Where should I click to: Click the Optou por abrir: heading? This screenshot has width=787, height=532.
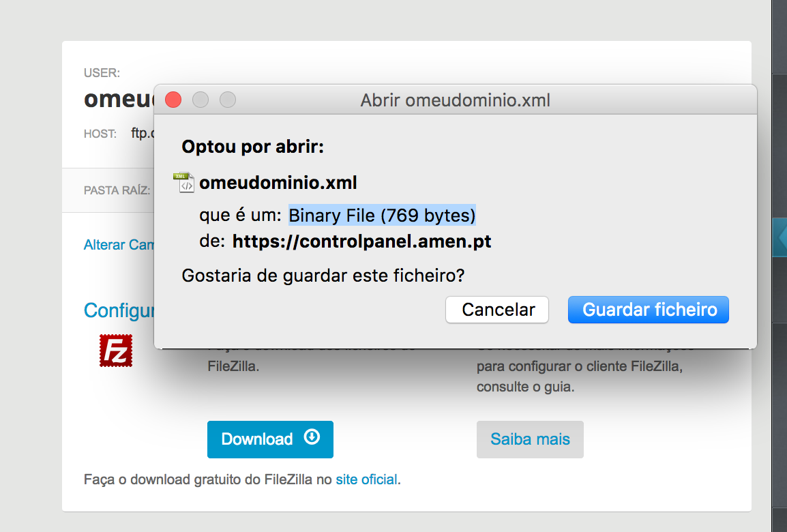pyautogui.click(x=253, y=147)
